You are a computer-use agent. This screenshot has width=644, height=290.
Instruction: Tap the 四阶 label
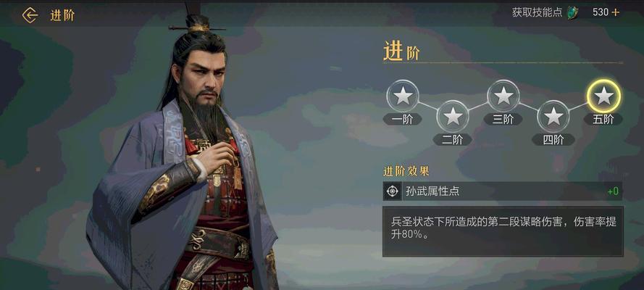pyautogui.click(x=553, y=140)
